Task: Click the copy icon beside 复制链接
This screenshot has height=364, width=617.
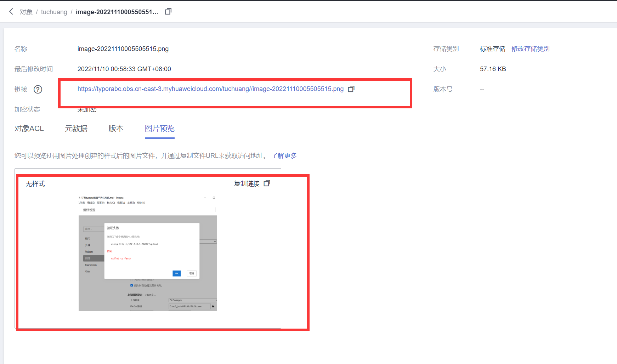Action: 267,183
